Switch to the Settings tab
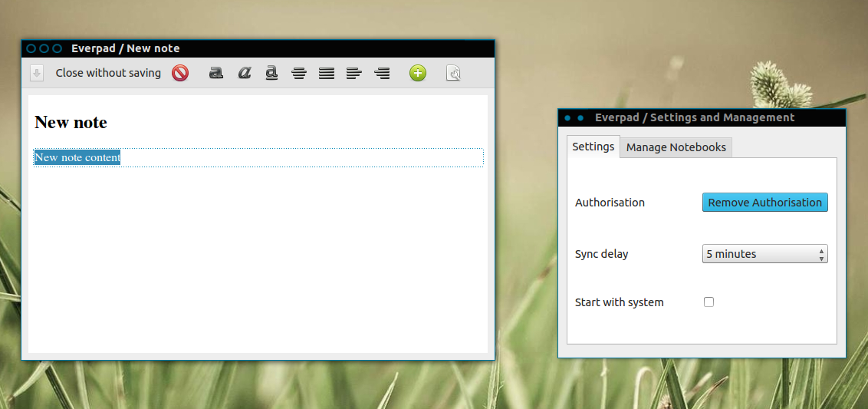Screen dimensions: 868x409 click(x=593, y=147)
